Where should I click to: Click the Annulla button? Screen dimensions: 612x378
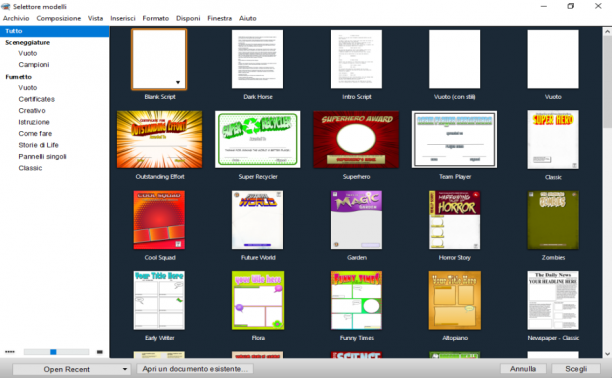coord(523,369)
